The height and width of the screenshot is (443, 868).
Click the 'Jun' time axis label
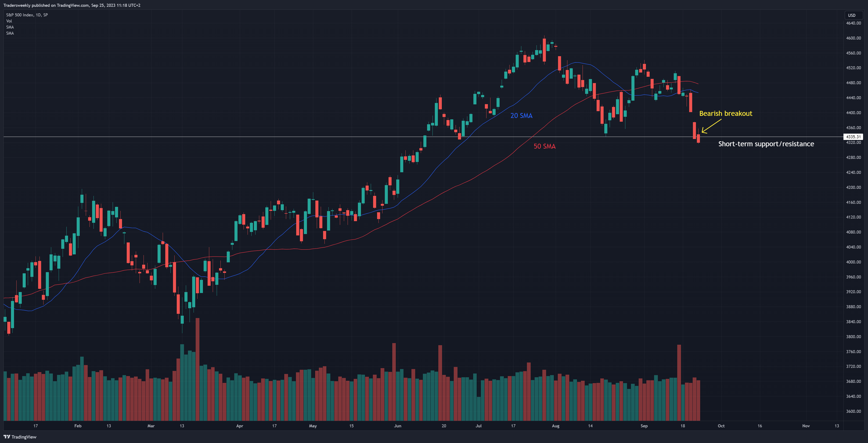(398, 426)
